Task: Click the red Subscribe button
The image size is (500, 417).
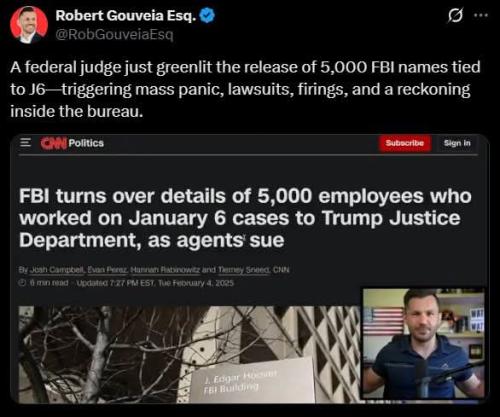Action: [405, 143]
